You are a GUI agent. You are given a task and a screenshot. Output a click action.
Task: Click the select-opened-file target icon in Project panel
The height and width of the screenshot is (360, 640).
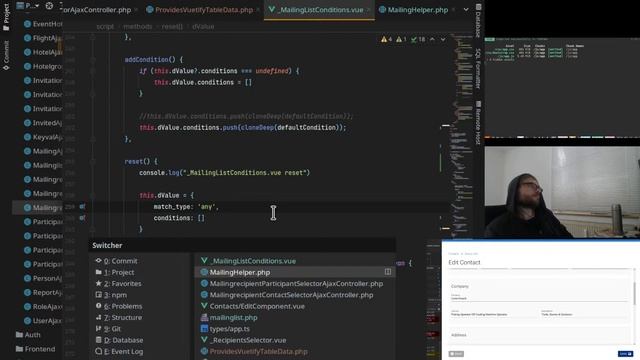(49, 6)
